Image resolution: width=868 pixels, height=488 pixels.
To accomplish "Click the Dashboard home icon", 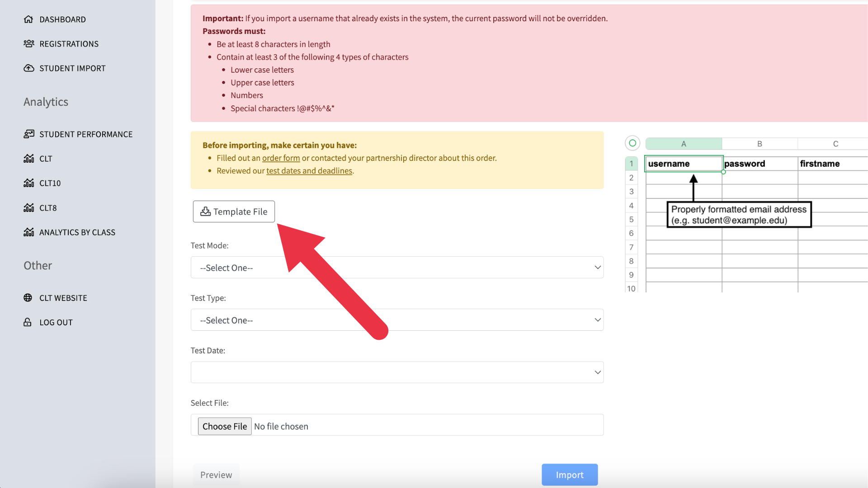I will (x=28, y=19).
